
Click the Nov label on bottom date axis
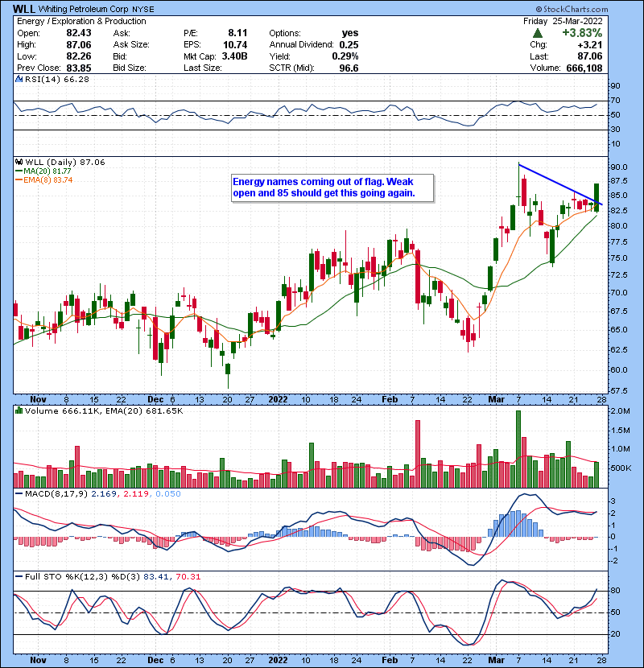(x=38, y=660)
